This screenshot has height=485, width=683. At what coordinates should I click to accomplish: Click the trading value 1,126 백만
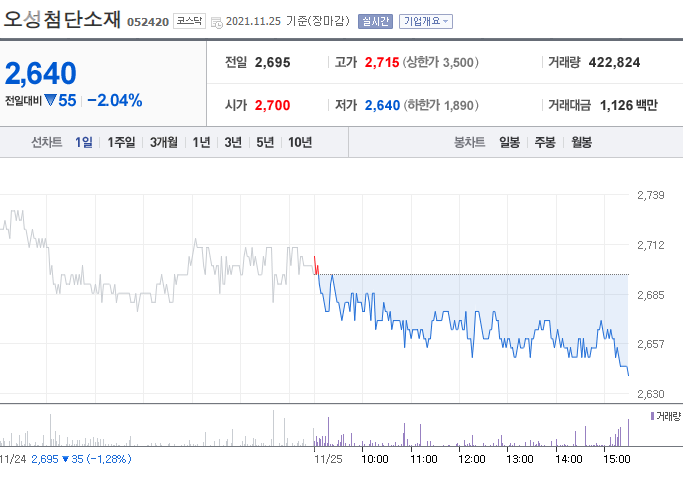[x=629, y=105]
